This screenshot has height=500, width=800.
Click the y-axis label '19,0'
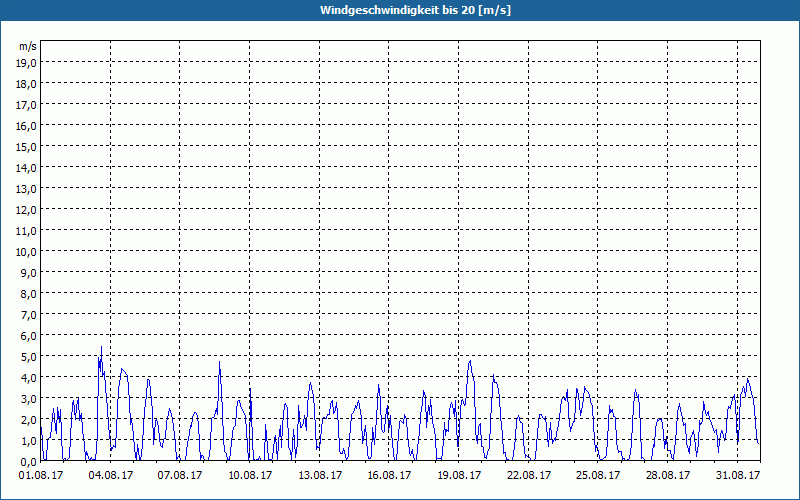(x=27, y=62)
